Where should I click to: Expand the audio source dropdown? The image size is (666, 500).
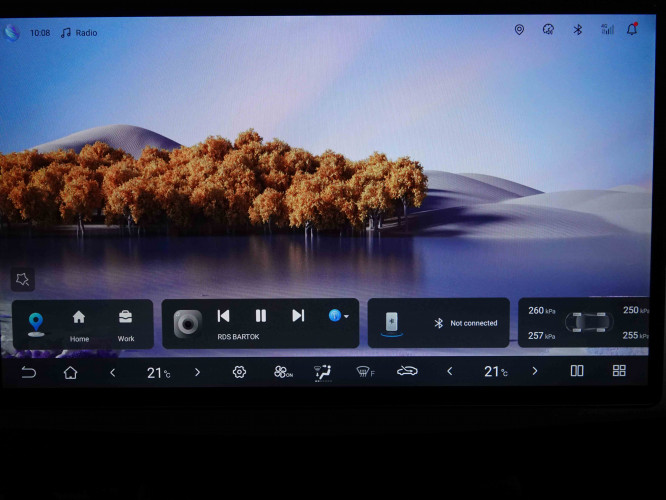click(x=339, y=316)
